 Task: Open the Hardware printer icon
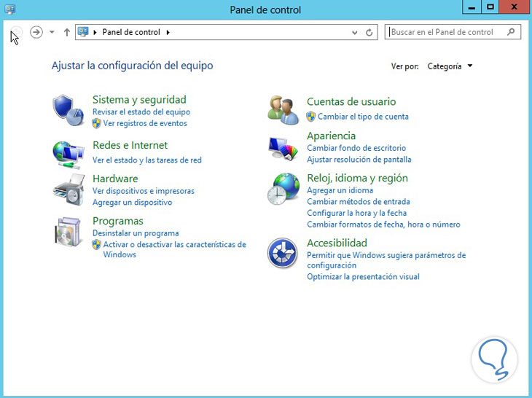69,190
